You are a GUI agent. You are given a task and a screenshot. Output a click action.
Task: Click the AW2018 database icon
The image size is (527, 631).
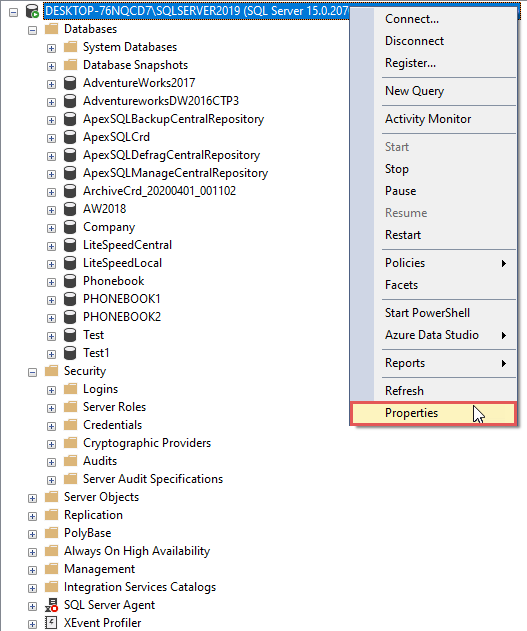70,209
